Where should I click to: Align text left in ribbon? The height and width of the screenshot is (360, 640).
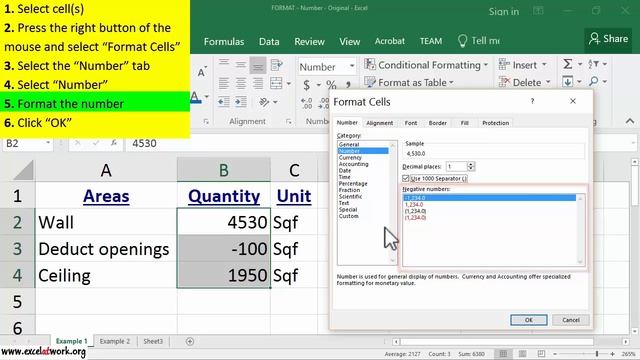224,83
